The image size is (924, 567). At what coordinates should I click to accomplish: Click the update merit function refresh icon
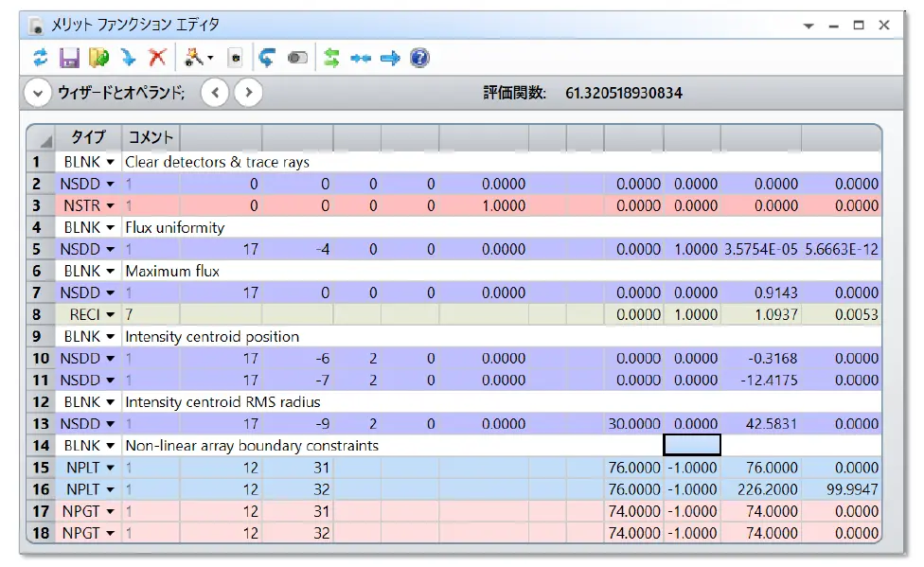(x=40, y=59)
